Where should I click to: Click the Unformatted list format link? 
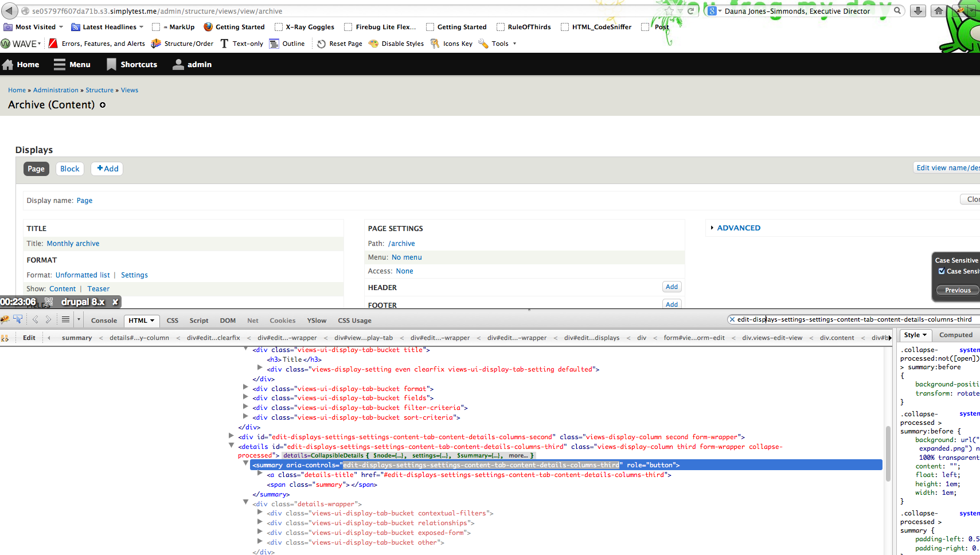click(x=83, y=275)
